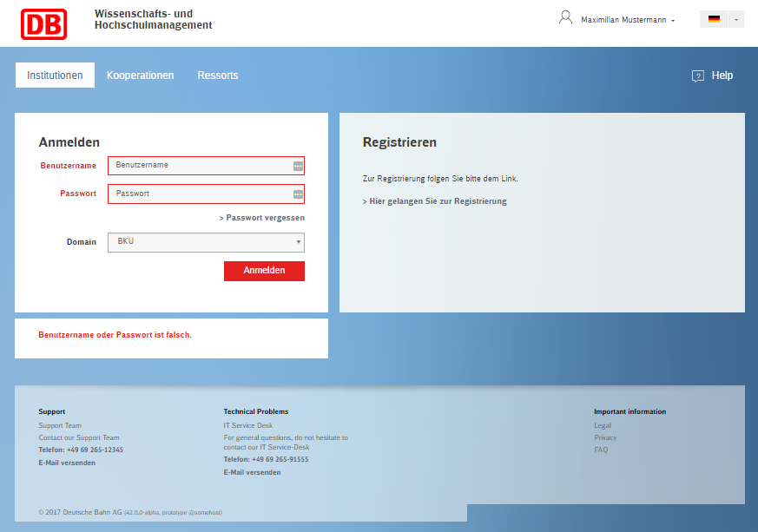The height and width of the screenshot is (532, 758).
Task: Switch to the Institutionen tab
Action: [55, 76]
